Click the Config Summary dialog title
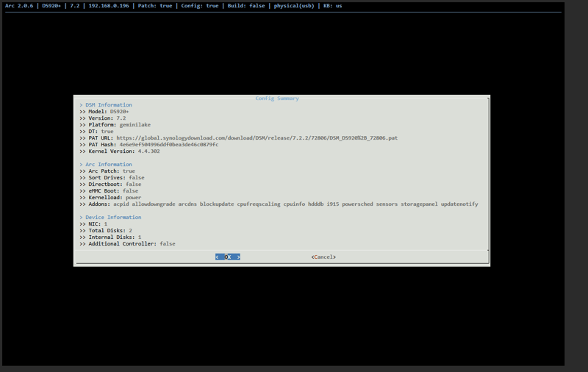 277,99
